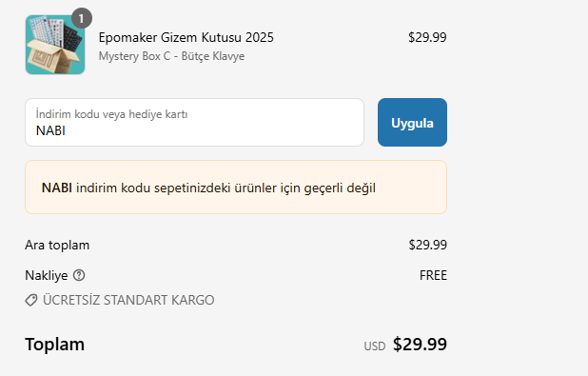Click the shipping tag icon
This screenshot has width=588, height=376.
tap(31, 300)
